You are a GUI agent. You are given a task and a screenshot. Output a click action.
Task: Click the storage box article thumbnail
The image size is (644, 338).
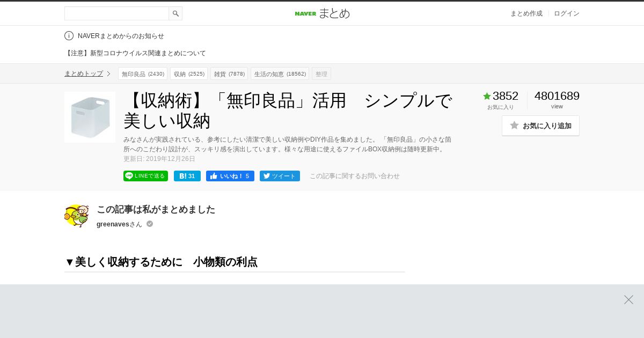90,117
